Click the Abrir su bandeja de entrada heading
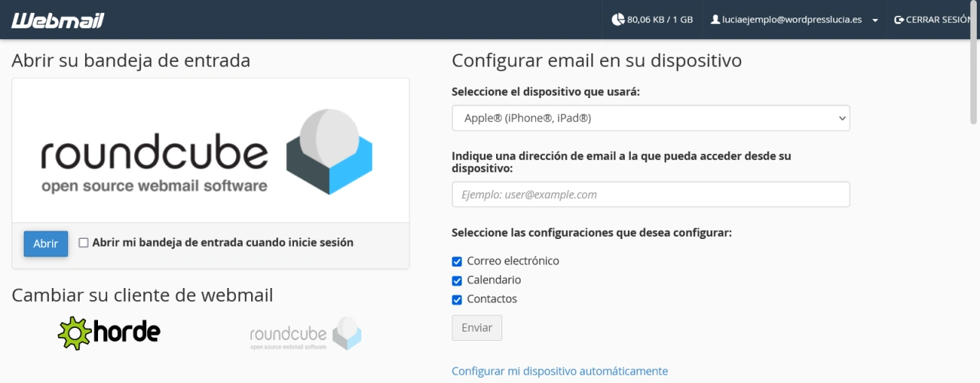Screen dimensions: 980x383 [131, 60]
